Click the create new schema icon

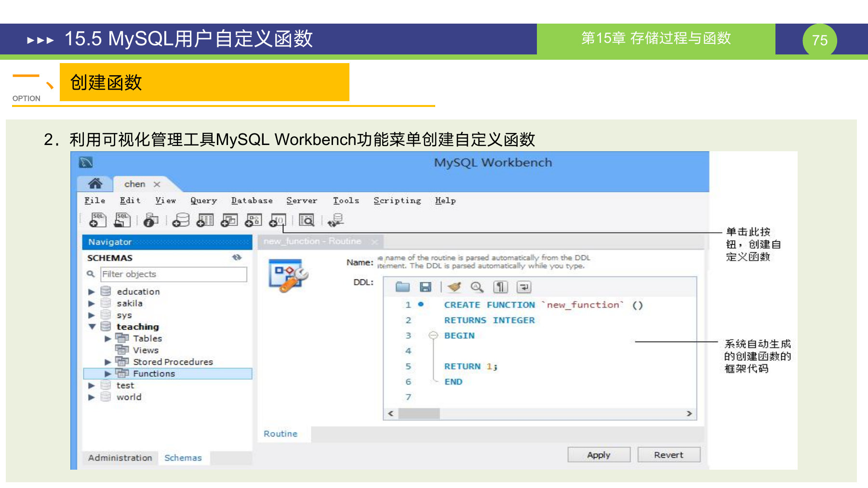tap(181, 220)
